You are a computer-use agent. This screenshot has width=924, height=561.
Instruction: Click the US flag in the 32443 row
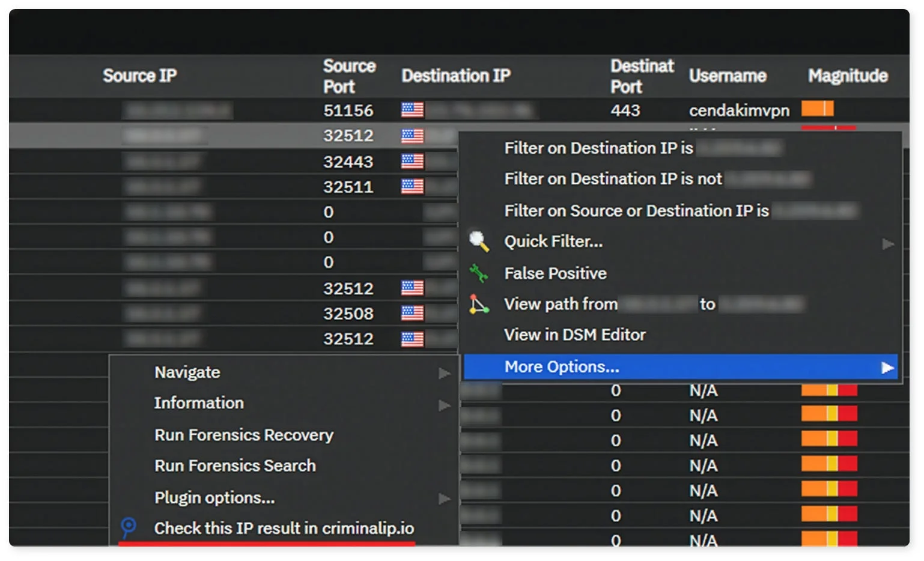(412, 161)
